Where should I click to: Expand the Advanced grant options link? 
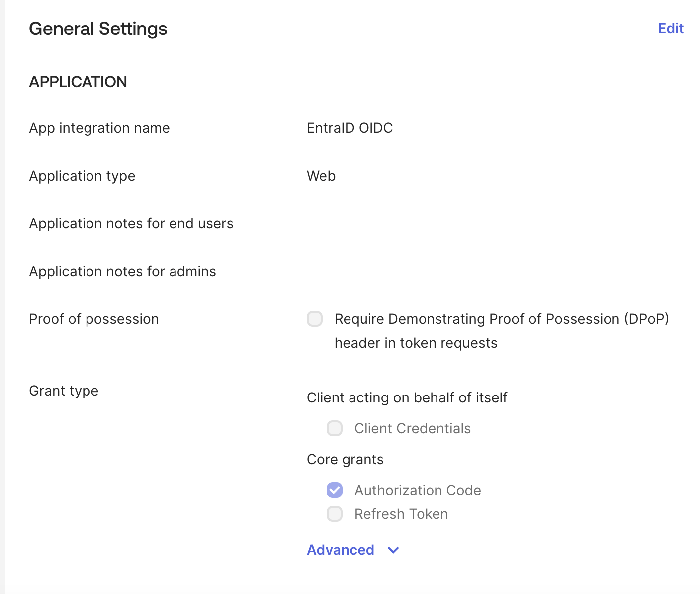341,550
